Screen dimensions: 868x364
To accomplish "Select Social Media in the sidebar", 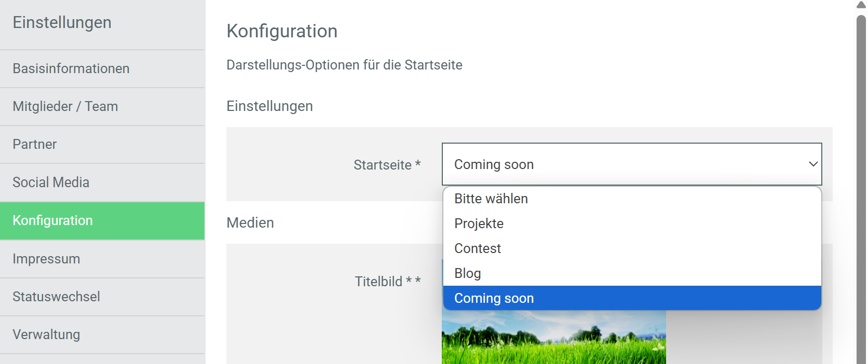I will [51, 183].
